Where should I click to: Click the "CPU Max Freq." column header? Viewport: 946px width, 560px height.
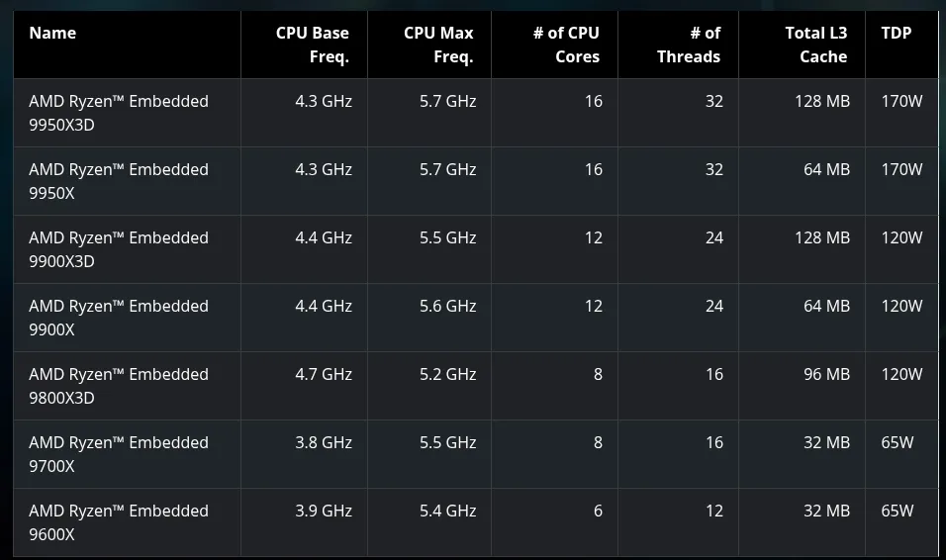pyautogui.click(x=438, y=45)
